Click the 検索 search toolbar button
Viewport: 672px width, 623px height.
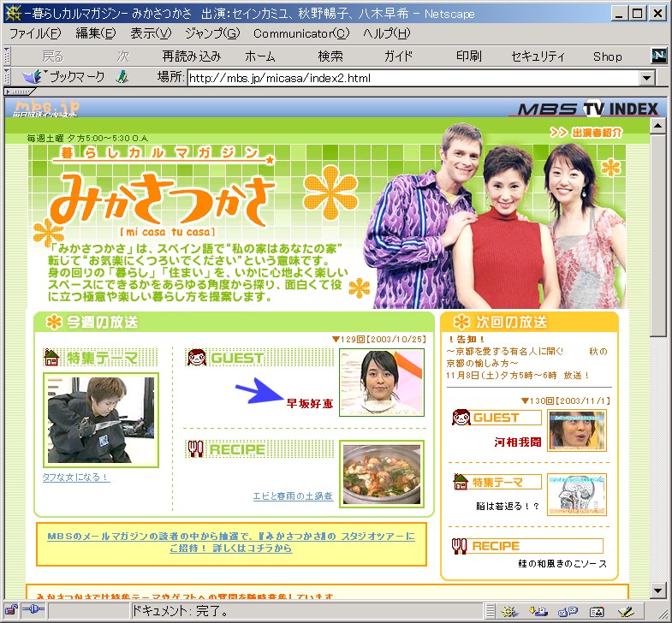click(330, 56)
